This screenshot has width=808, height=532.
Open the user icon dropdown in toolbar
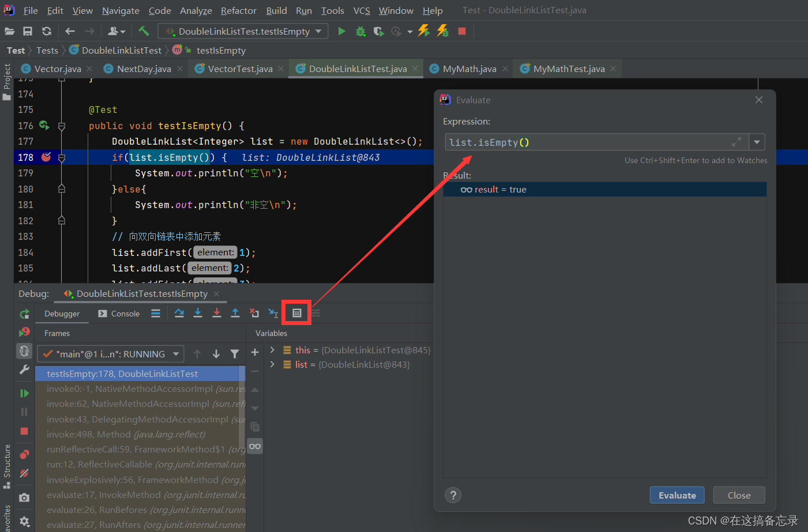click(116, 31)
